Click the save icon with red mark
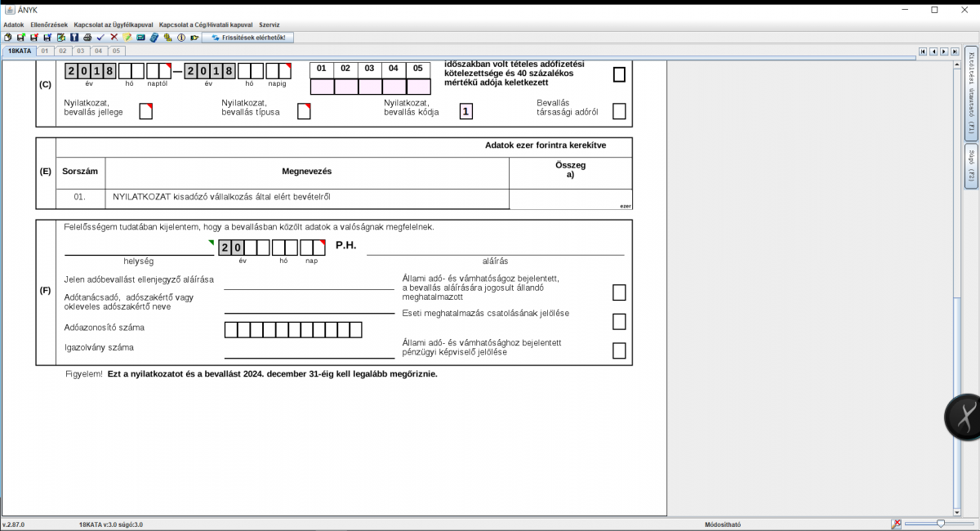Screen dimensions: 980x531 tap(34, 38)
